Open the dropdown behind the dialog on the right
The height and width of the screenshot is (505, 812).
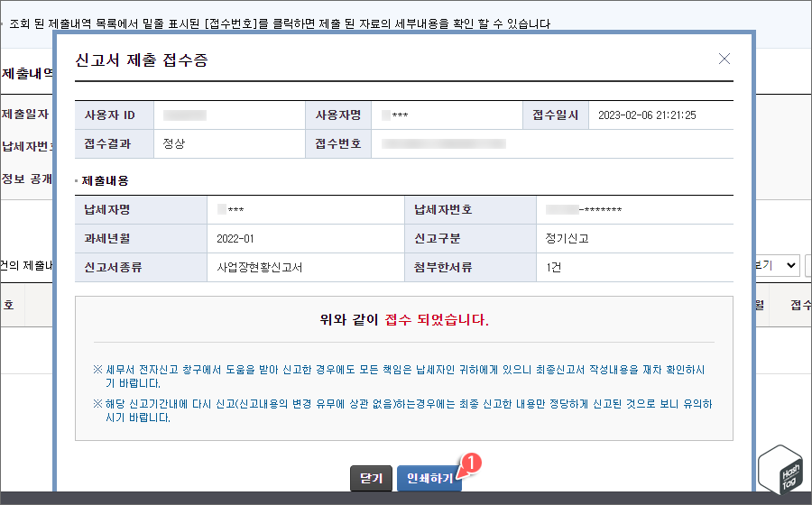pos(778,265)
